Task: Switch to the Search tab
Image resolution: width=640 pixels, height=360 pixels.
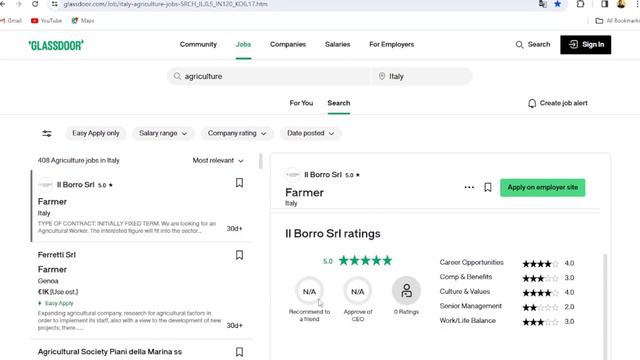Action: click(x=339, y=103)
